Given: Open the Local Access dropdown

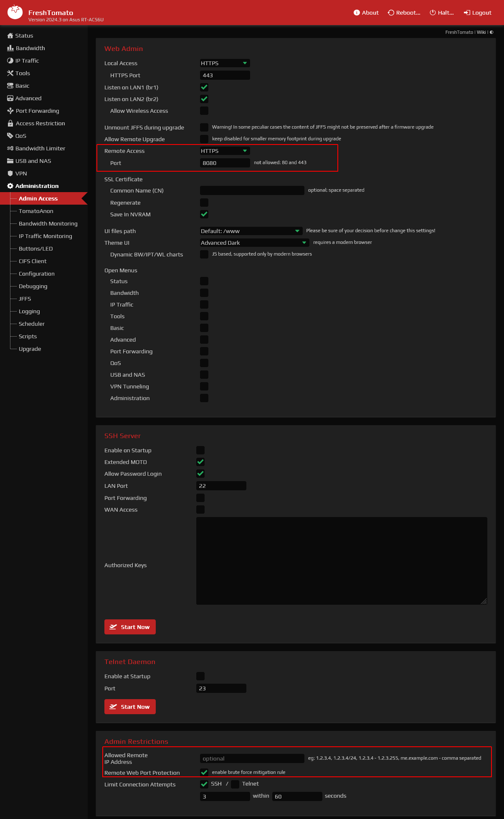Looking at the screenshot, I should (225, 63).
